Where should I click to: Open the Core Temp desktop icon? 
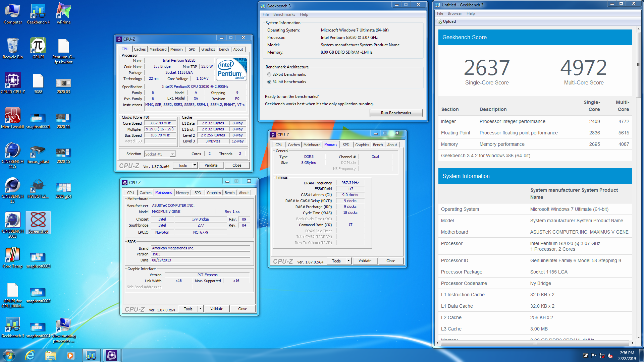click(x=13, y=257)
